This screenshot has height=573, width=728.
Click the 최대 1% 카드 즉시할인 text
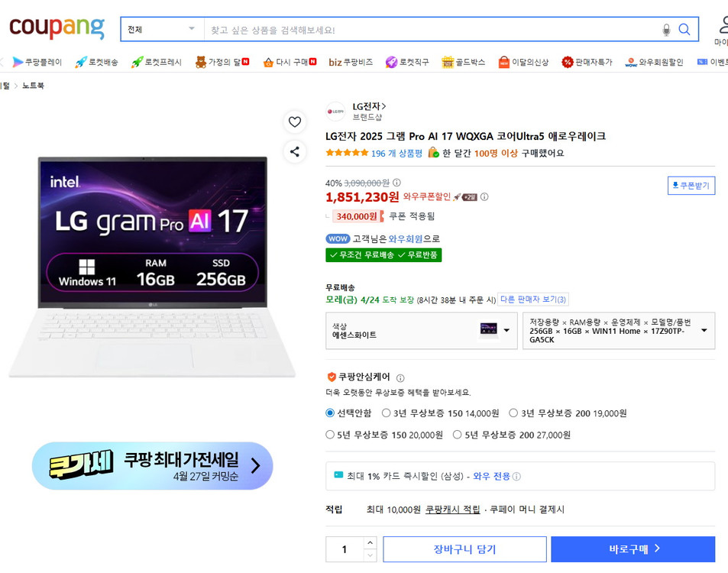pyautogui.click(x=406, y=477)
